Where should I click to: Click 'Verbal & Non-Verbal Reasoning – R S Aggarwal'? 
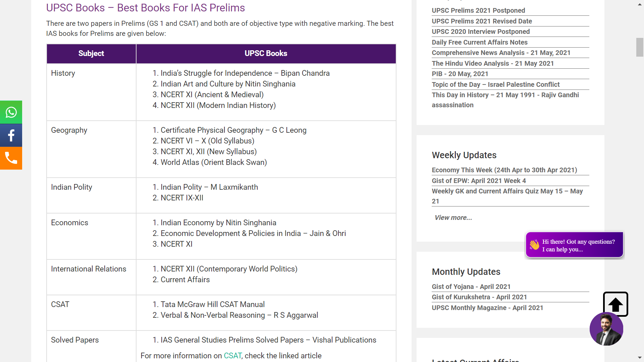coord(239,315)
